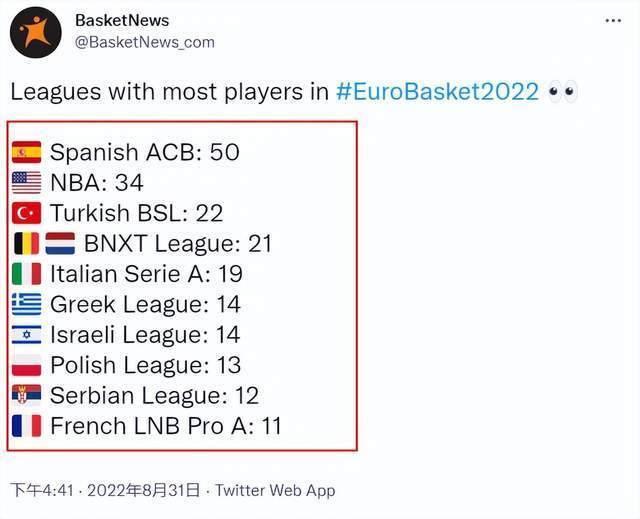Click the Netherlands flag emoji

tap(60, 244)
